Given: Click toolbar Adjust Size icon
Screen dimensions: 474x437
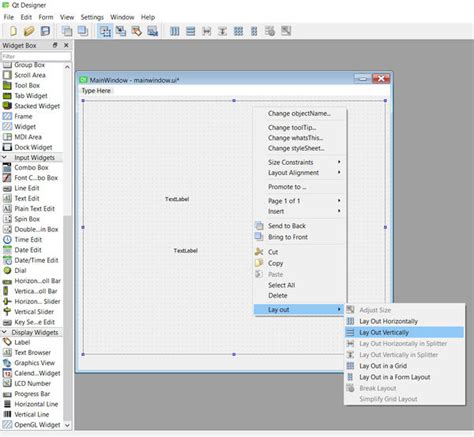Looking at the screenshot, I should click(x=286, y=31).
